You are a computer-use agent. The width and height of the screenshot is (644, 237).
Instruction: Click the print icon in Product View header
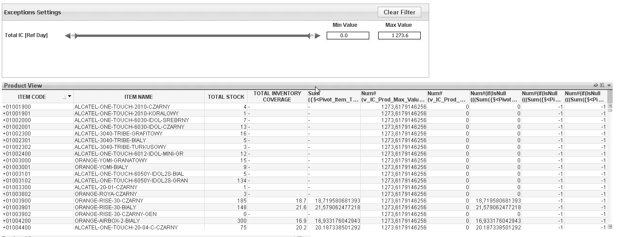click(x=596, y=85)
